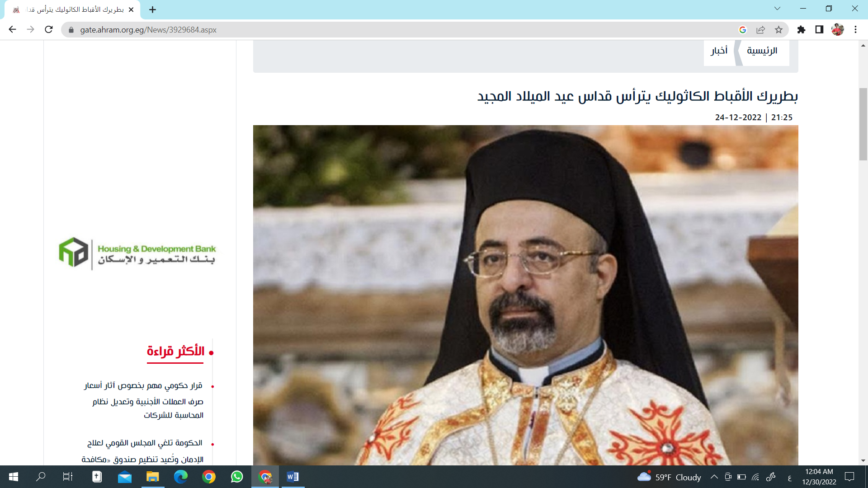Open Wi-Fi network tray icon

(x=755, y=477)
